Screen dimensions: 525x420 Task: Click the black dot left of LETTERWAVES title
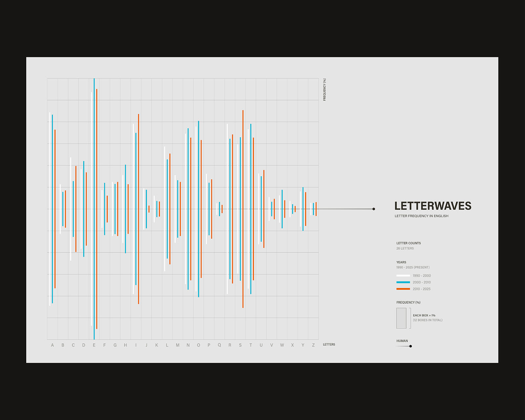tap(374, 209)
